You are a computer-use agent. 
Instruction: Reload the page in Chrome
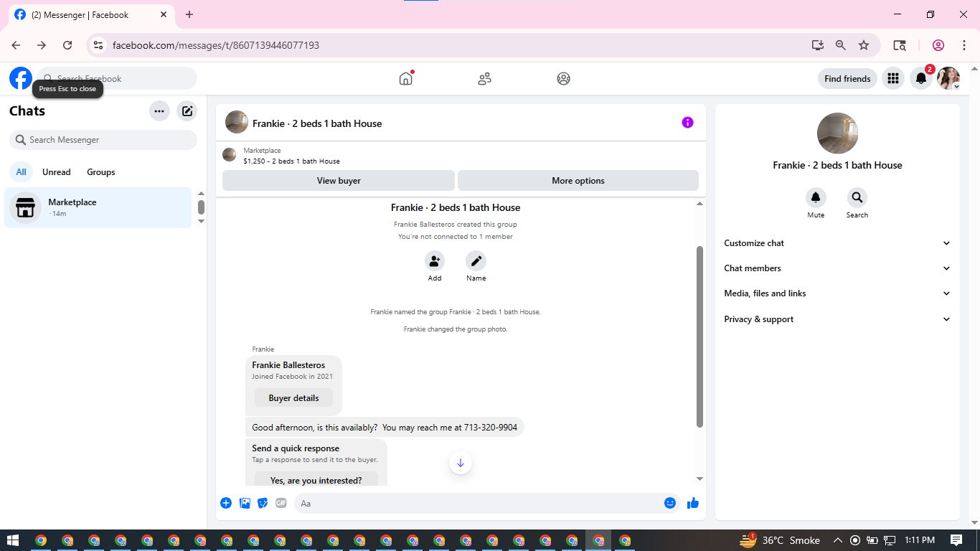(x=67, y=45)
